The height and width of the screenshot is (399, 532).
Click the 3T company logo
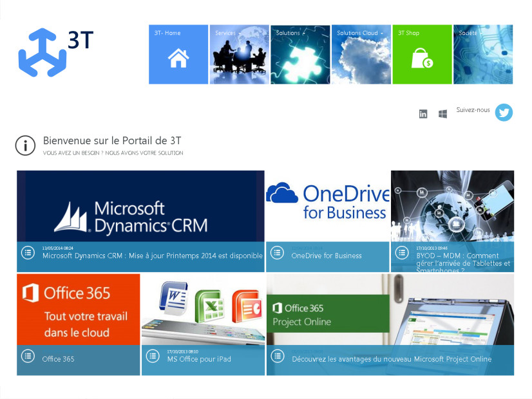point(55,51)
